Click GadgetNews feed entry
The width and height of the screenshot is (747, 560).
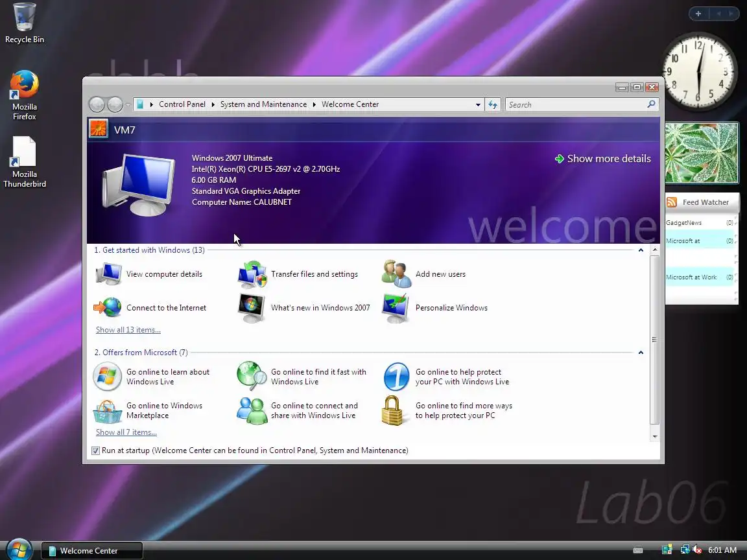pyautogui.click(x=700, y=222)
